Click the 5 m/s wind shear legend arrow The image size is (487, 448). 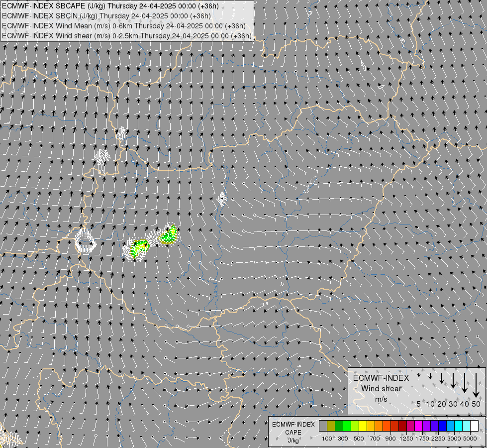pyautogui.click(x=419, y=375)
